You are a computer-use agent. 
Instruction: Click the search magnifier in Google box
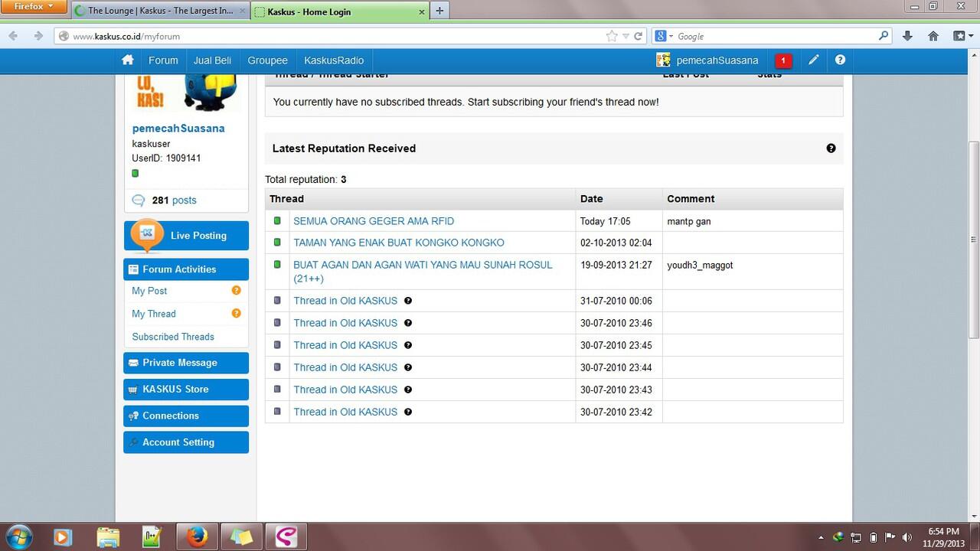tap(884, 35)
